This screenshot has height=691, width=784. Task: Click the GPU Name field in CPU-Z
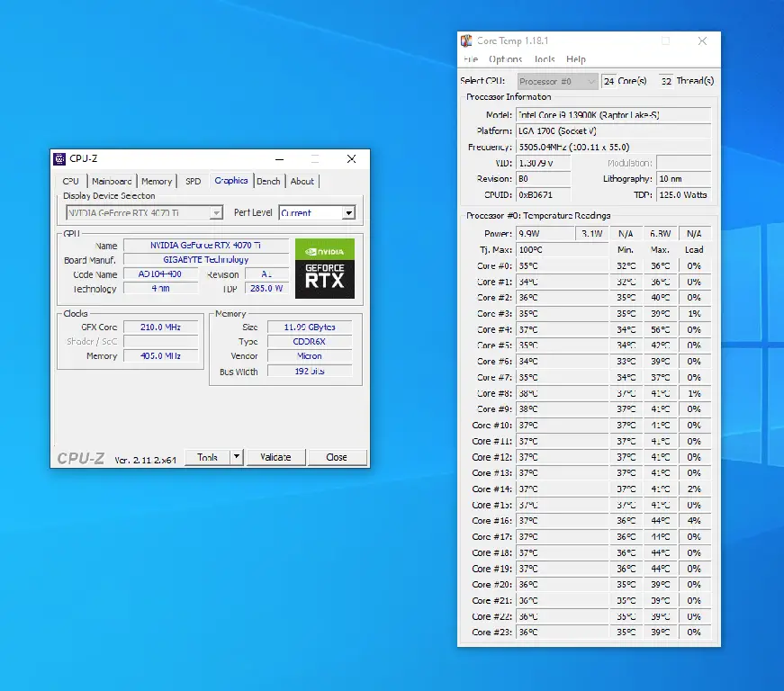point(206,246)
